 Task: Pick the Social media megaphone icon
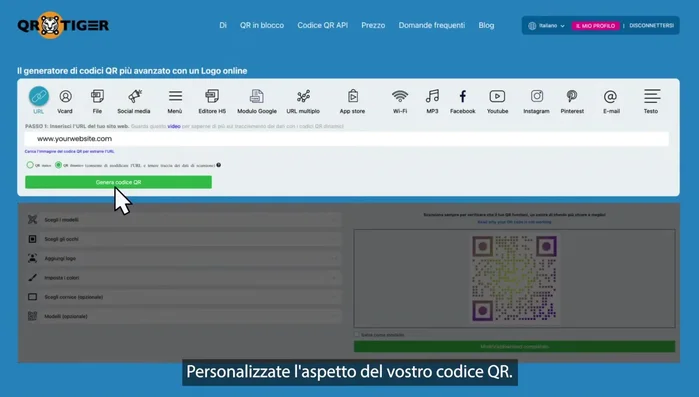(x=134, y=96)
